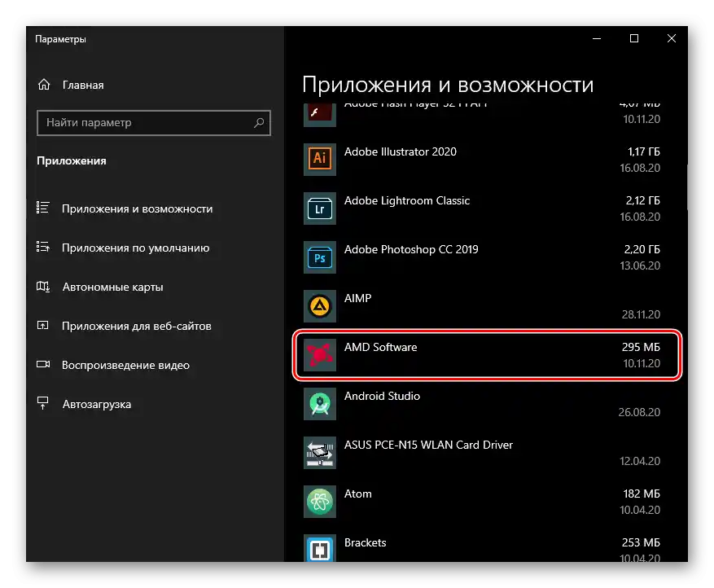The height and width of the screenshot is (588, 714).
Task: Click the 253 МБ size value
Action: 641,542
